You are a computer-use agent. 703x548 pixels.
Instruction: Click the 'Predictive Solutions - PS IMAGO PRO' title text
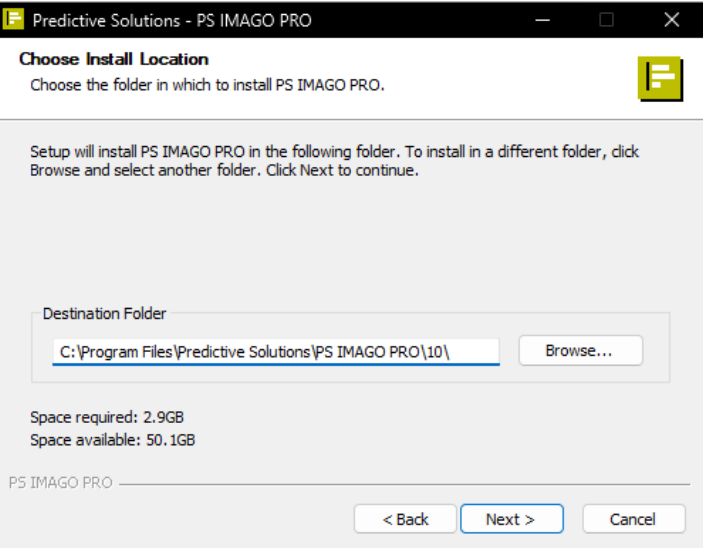pyautogui.click(x=172, y=21)
